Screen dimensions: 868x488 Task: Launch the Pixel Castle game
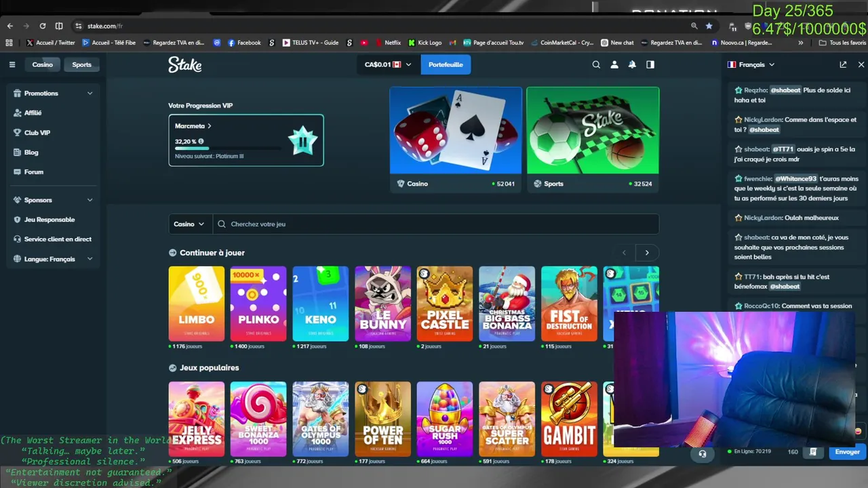pos(445,304)
